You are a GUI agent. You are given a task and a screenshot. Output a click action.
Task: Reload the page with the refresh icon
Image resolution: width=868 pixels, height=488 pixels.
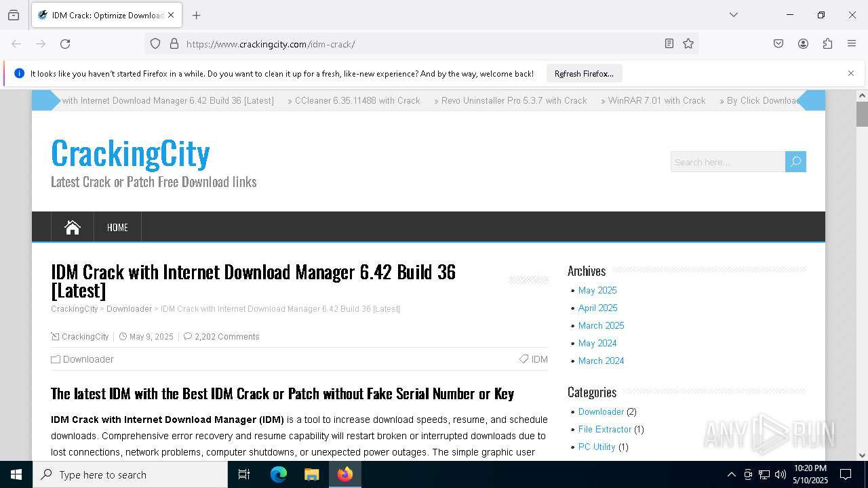[x=65, y=44]
